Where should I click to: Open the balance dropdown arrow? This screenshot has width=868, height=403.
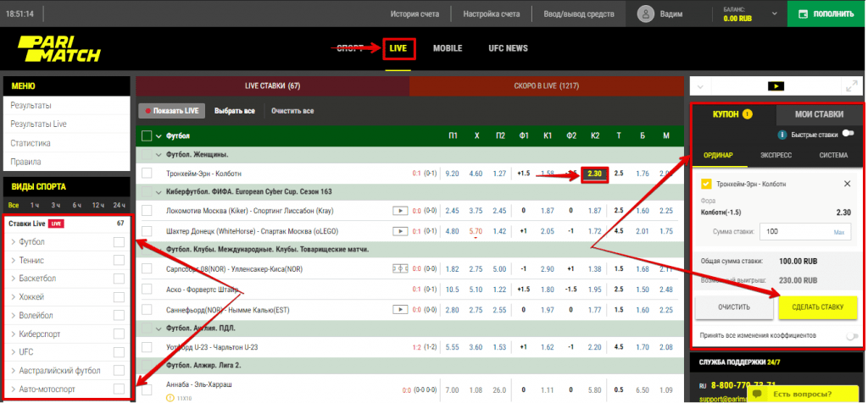pyautogui.click(x=774, y=14)
